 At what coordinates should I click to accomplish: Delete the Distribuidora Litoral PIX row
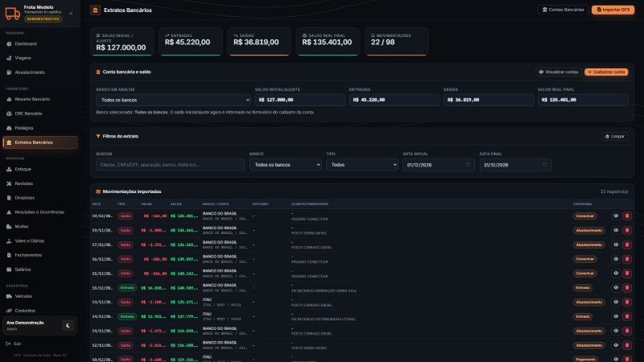(627, 316)
